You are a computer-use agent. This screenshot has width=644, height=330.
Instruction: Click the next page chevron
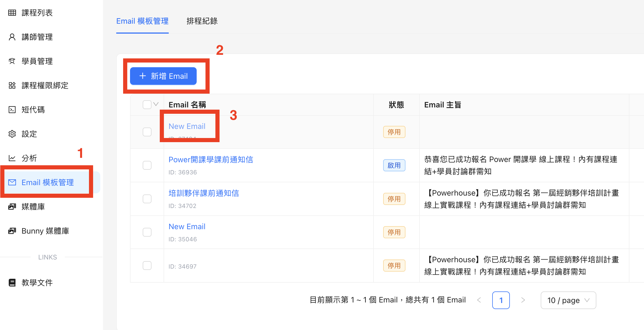[x=523, y=300]
